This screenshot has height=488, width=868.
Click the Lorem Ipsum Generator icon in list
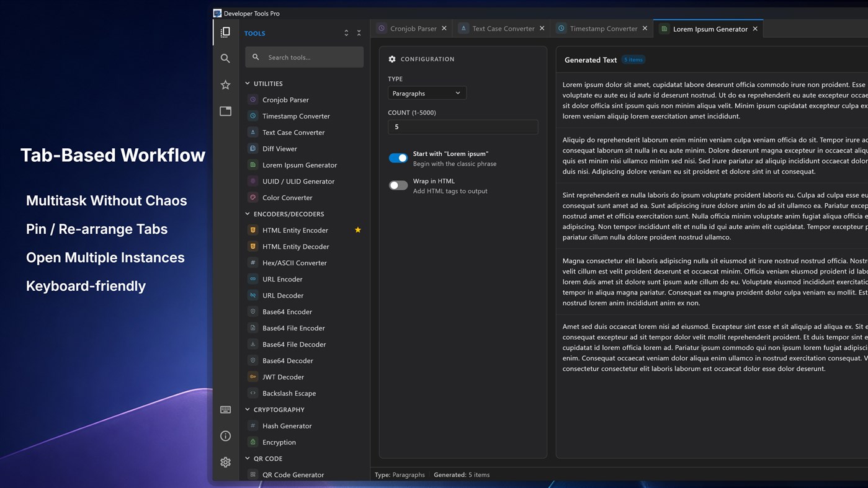coord(253,165)
